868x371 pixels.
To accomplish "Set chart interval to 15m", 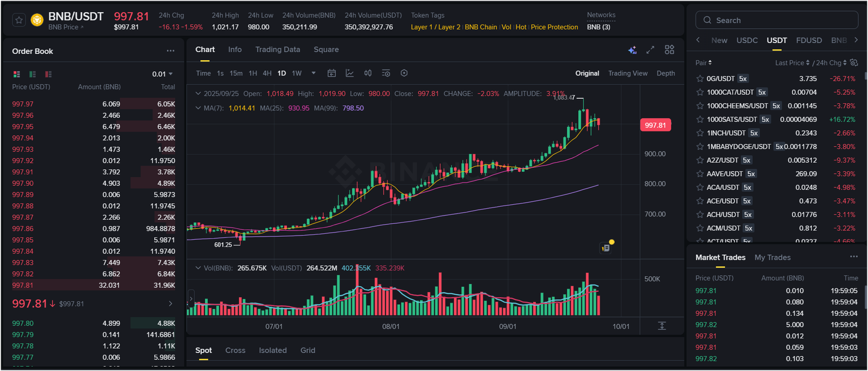I will point(236,73).
